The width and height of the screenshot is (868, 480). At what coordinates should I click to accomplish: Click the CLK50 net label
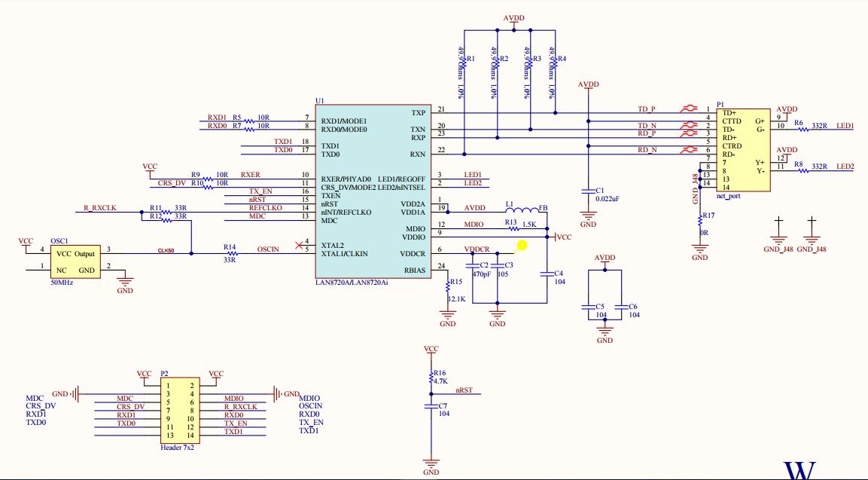(166, 250)
